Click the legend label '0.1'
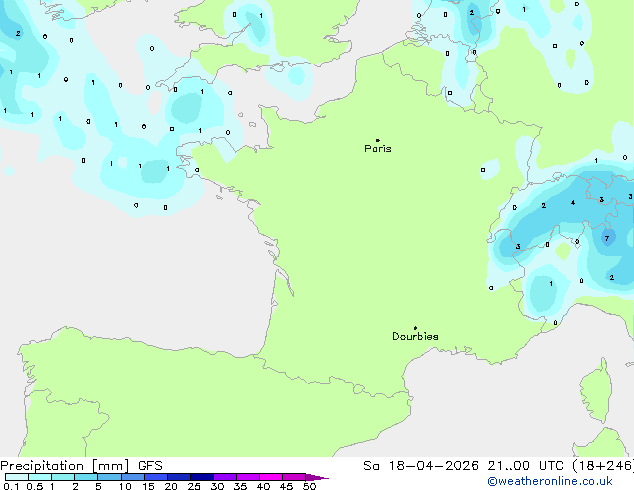 (11, 486)
